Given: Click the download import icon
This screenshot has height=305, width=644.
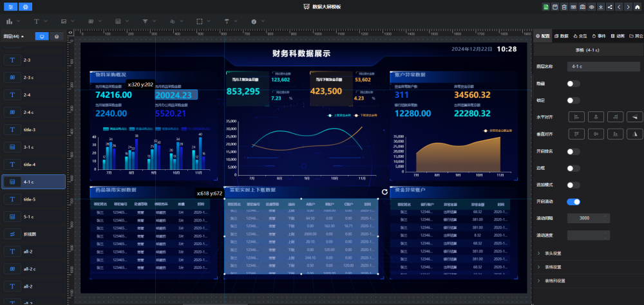Looking at the screenshot, I should pyautogui.click(x=601, y=7).
